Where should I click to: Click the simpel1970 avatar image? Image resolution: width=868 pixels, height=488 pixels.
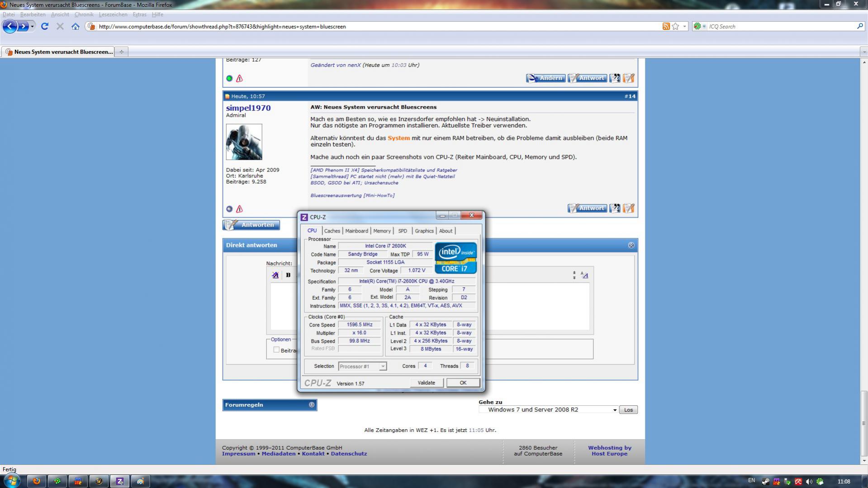coord(244,142)
